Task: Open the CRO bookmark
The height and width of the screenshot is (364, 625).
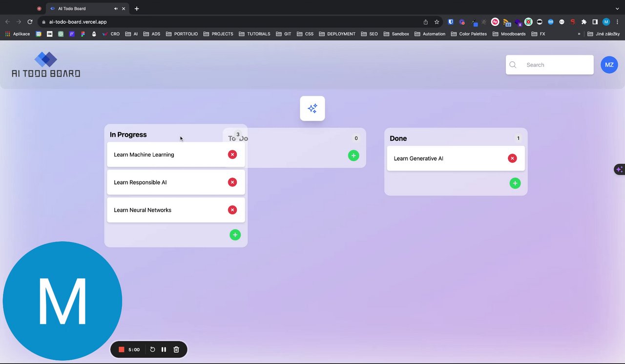Action: click(x=111, y=34)
